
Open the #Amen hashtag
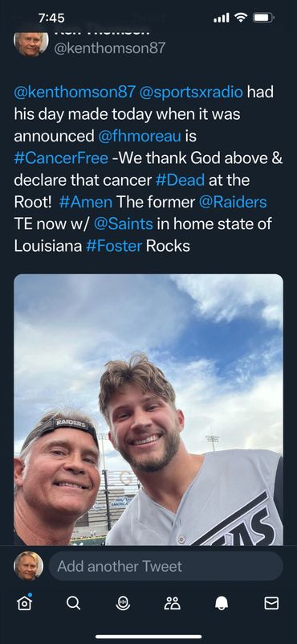coord(86,202)
